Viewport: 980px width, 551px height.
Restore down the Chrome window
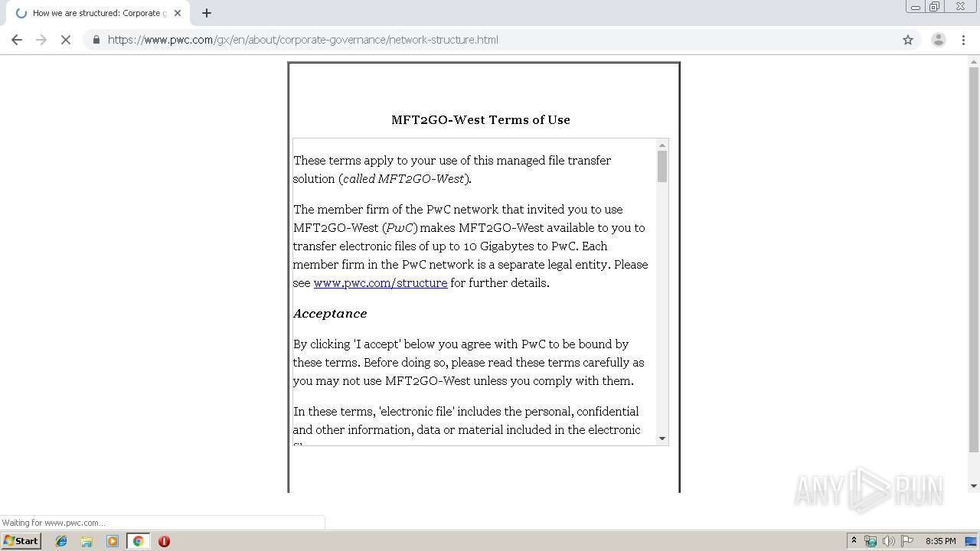point(934,7)
